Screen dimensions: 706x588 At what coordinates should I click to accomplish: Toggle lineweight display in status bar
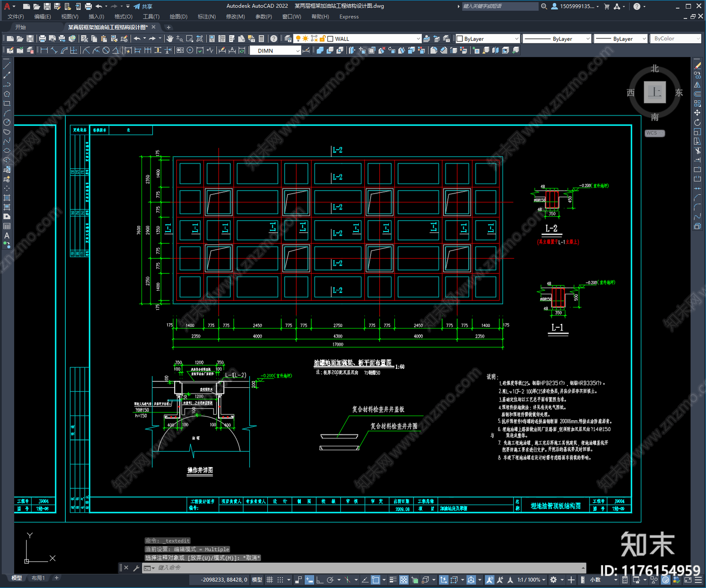393,580
